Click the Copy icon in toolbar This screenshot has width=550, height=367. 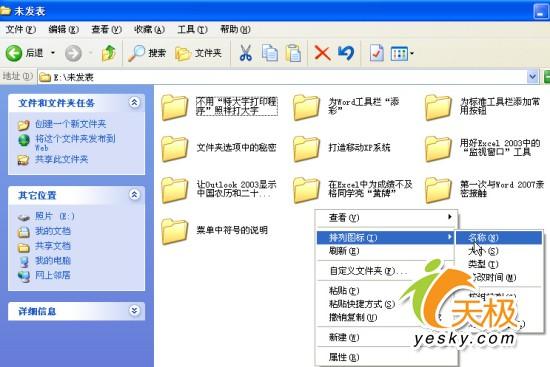coord(270,53)
